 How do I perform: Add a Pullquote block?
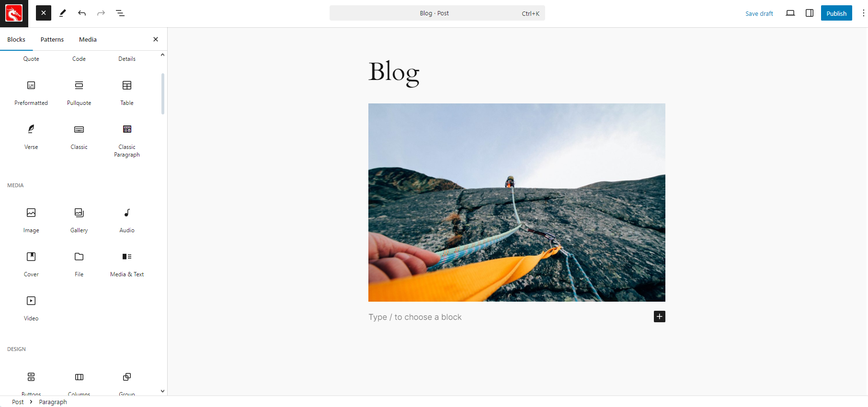[x=79, y=93]
